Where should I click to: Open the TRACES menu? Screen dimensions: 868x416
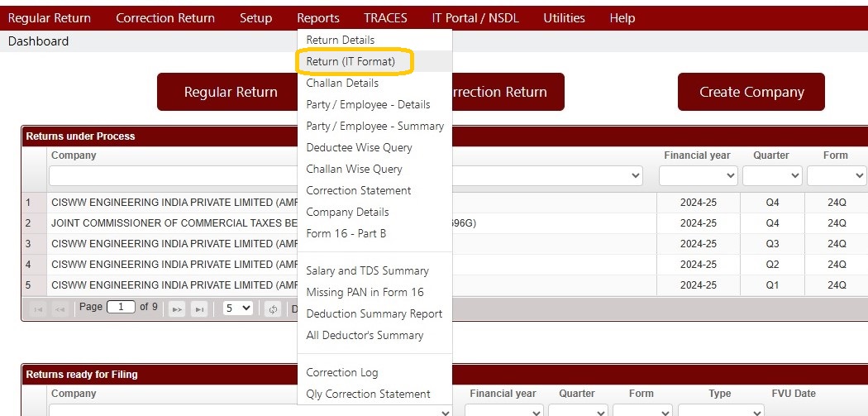coord(385,18)
